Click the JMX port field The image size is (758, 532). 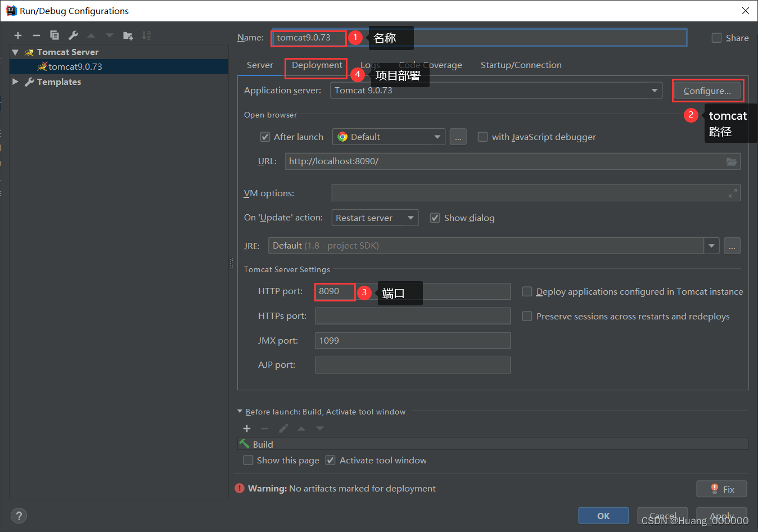pyautogui.click(x=413, y=340)
